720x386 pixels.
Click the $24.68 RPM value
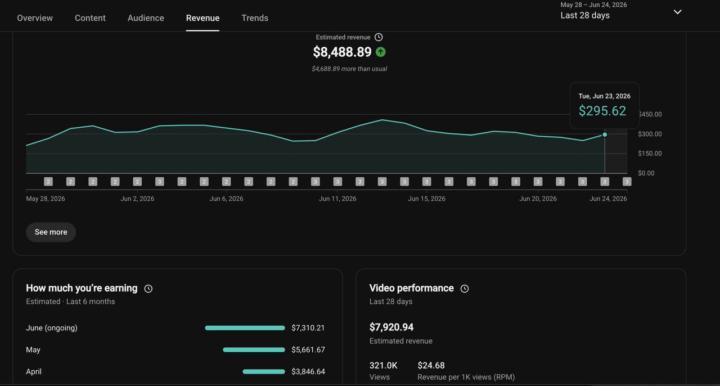pos(431,365)
